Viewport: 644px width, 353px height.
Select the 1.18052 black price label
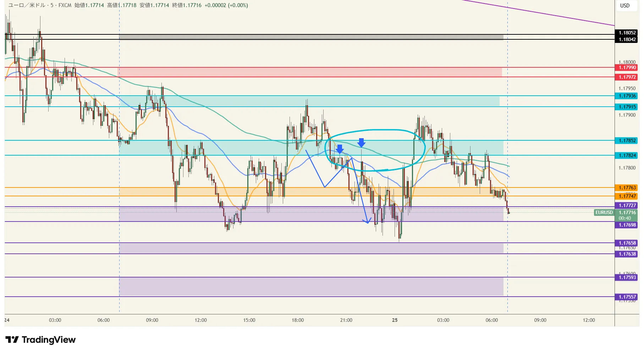(x=627, y=33)
